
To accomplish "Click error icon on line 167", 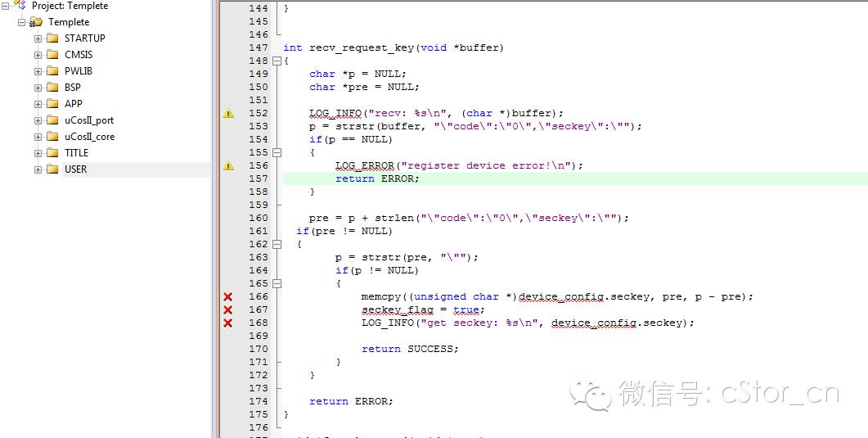I will click(x=227, y=310).
